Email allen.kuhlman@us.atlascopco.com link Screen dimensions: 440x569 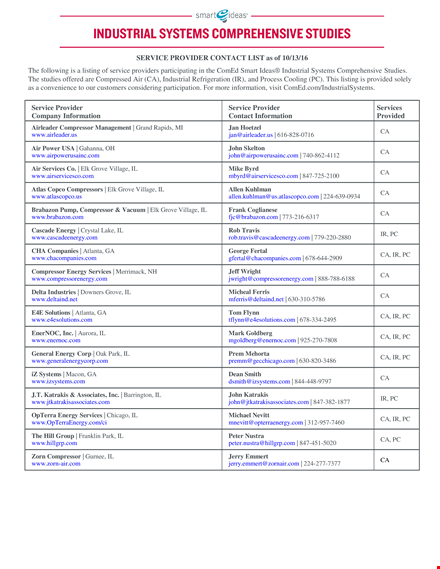click(274, 196)
